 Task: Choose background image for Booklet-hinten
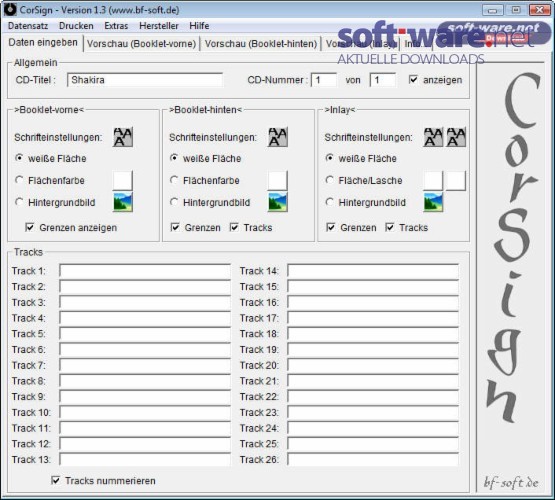click(278, 202)
